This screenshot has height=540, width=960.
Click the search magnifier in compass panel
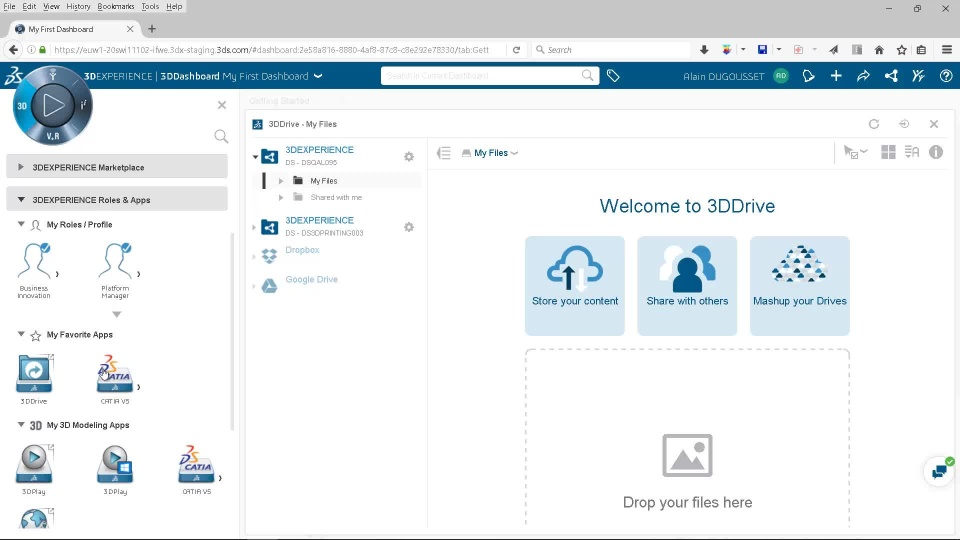(221, 136)
